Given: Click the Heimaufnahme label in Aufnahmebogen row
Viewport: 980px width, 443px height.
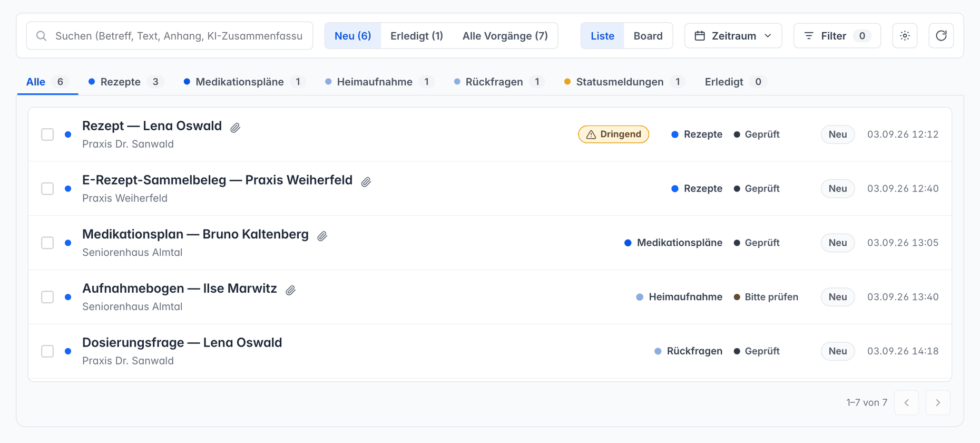Looking at the screenshot, I should tap(685, 297).
